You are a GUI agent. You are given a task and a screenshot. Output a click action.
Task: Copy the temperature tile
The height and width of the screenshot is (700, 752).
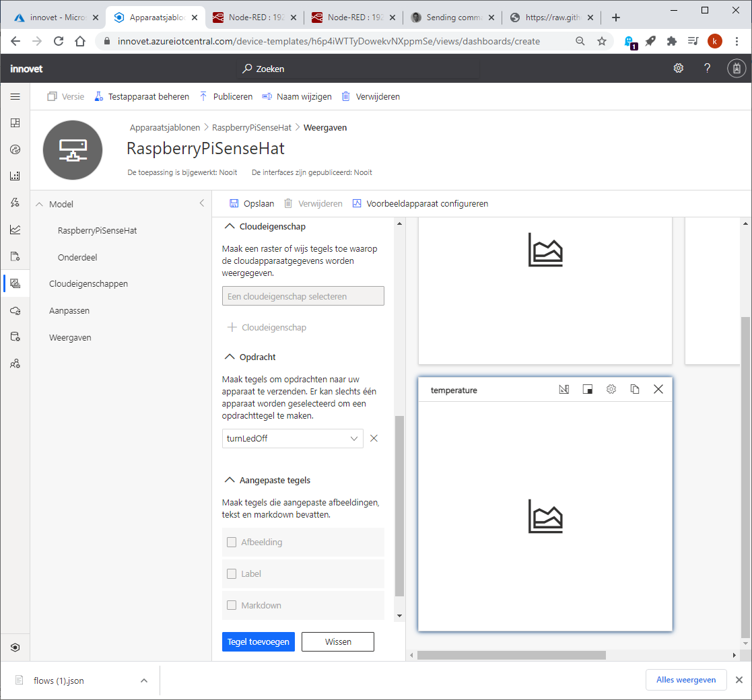click(634, 389)
